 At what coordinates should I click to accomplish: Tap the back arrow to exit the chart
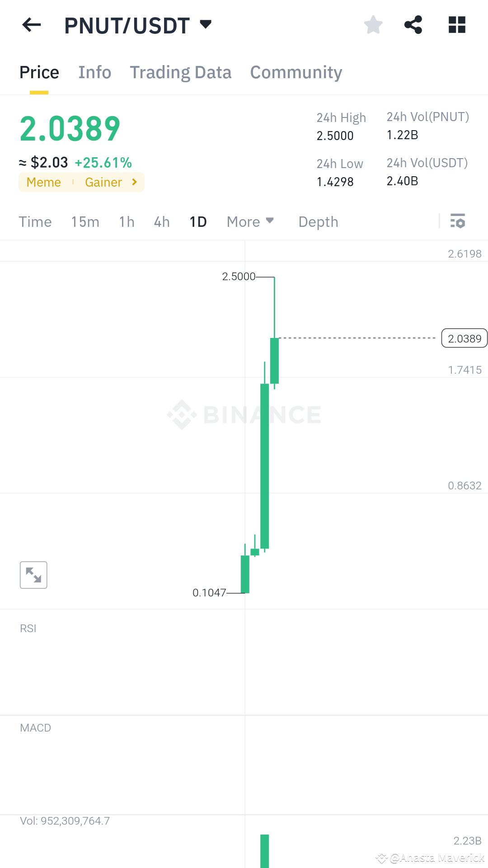point(30,25)
